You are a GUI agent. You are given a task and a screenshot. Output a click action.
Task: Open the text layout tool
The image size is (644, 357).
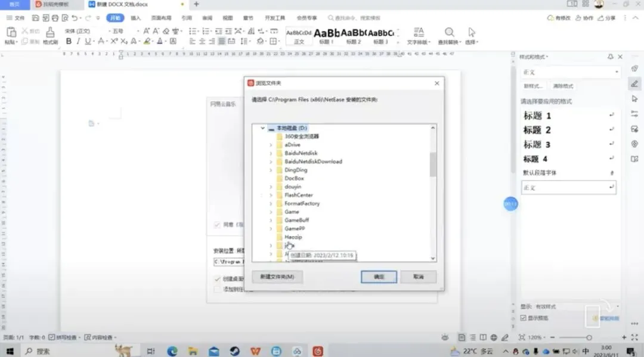419,35
